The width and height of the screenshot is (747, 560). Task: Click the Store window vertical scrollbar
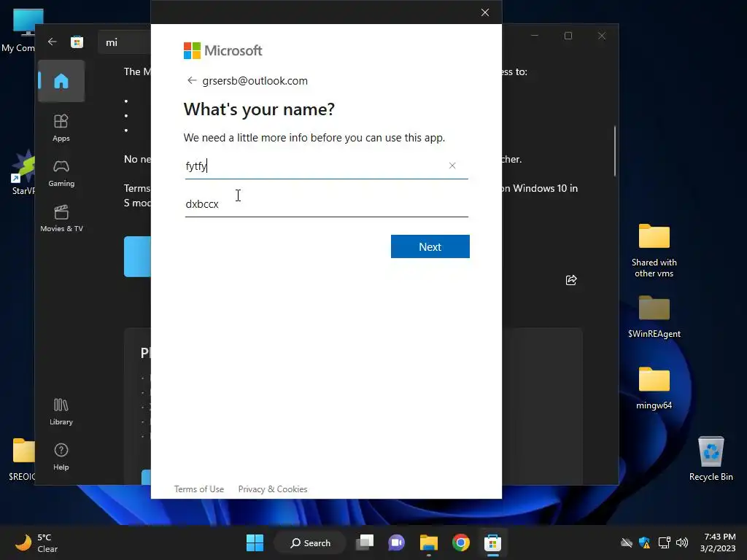615,151
